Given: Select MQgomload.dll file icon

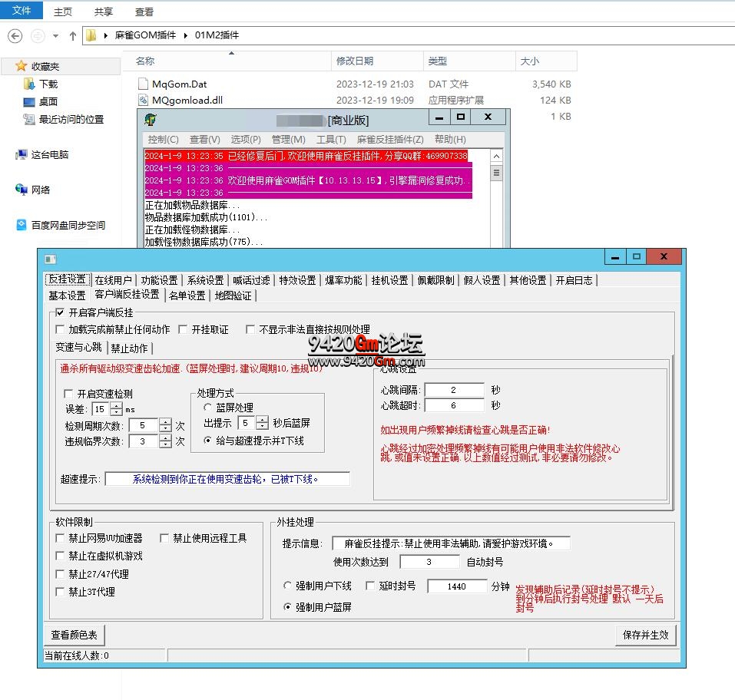Looking at the screenshot, I should (x=143, y=100).
